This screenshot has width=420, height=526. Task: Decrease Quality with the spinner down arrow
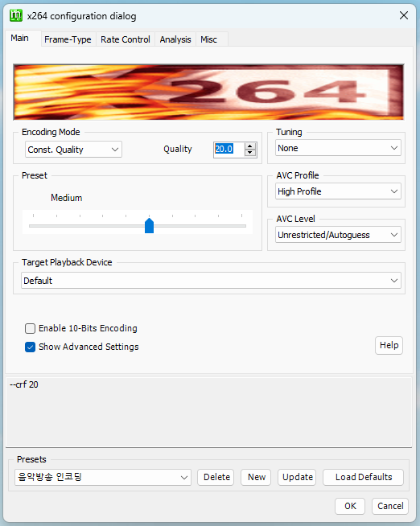point(250,153)
